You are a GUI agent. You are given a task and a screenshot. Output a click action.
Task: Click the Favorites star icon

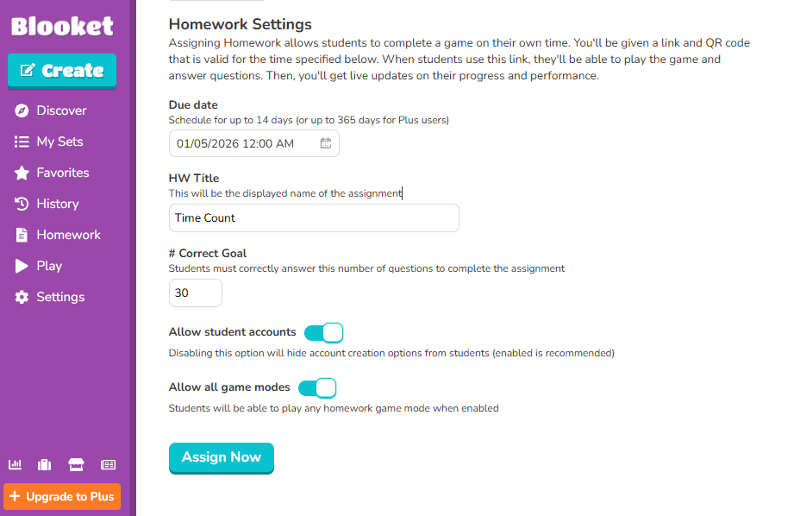coord(21,173)
